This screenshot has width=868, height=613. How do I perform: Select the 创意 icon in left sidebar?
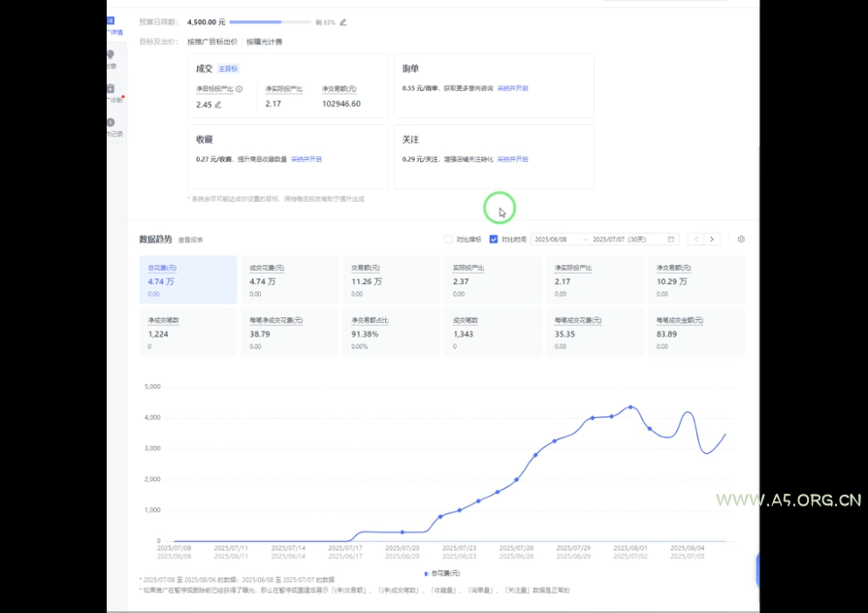click(109, 58)
